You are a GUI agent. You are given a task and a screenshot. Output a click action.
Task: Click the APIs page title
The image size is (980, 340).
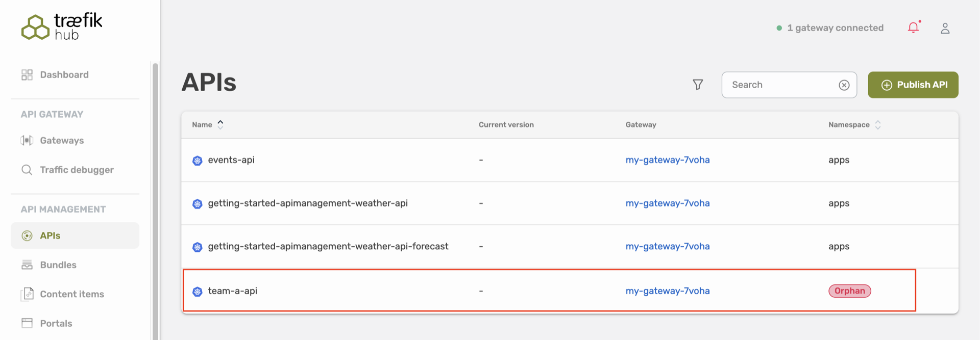209,83
